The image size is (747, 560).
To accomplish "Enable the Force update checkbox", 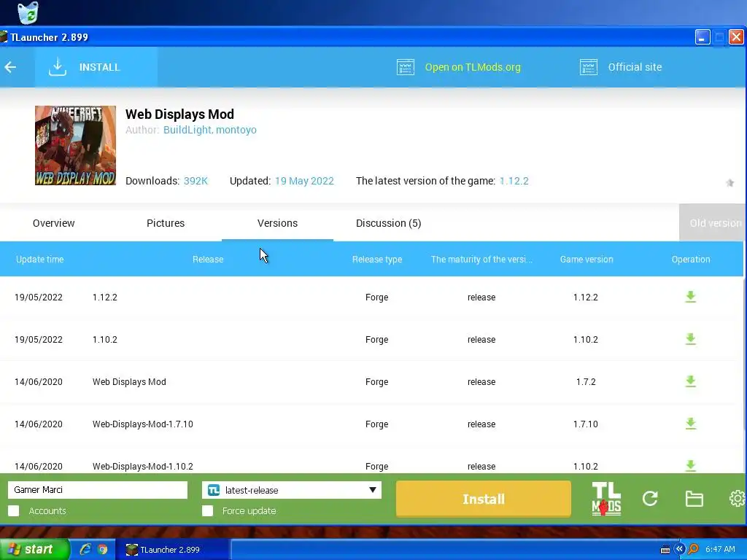I will (x=207, y=511).
